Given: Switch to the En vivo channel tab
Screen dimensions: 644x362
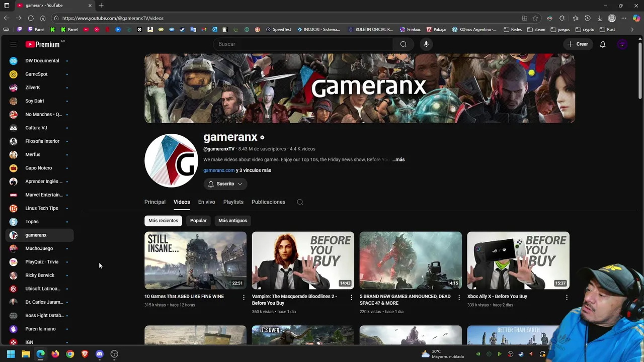Looking at the screenshot, I should tap(206, 202).
